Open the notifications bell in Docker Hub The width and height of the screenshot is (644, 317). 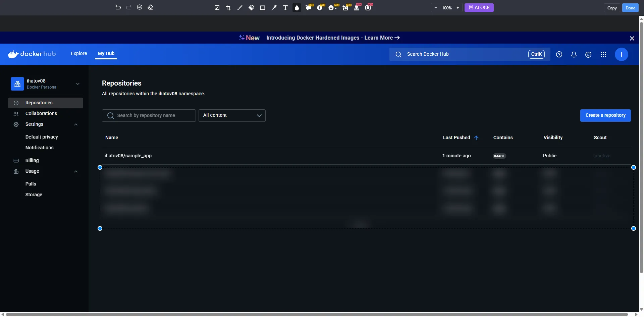(x=574, y=54)
